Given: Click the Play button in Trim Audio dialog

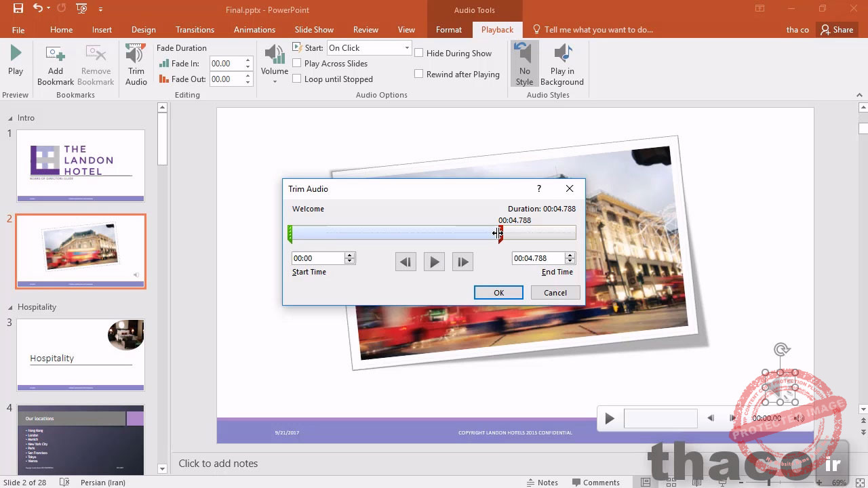Looking at the screenshot, I should pyautogui.click(x=434, y=262).
